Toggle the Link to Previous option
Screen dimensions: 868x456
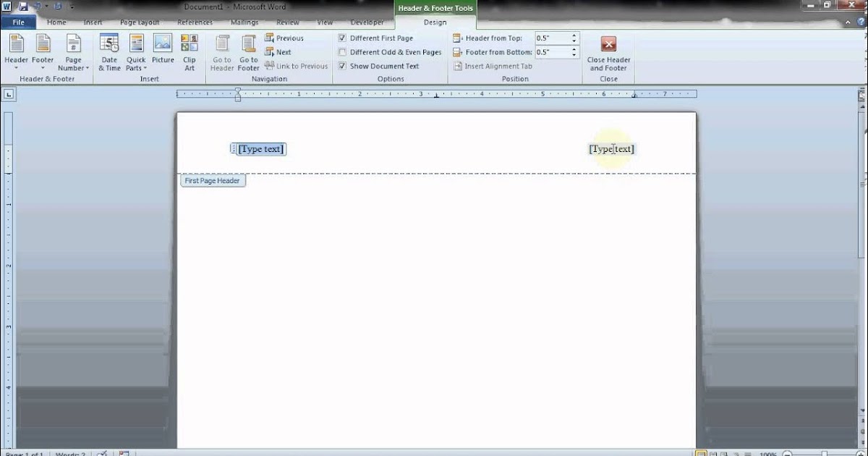pos(297,65)
